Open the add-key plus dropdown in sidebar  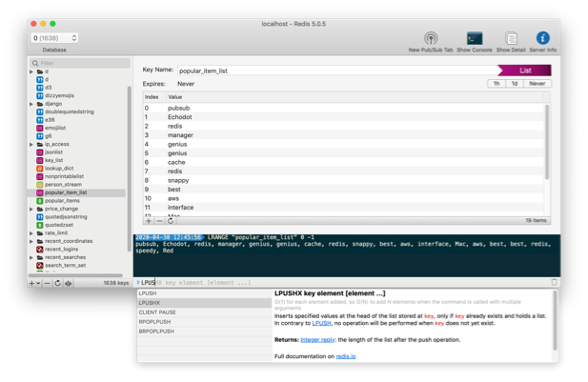point(34,283)
